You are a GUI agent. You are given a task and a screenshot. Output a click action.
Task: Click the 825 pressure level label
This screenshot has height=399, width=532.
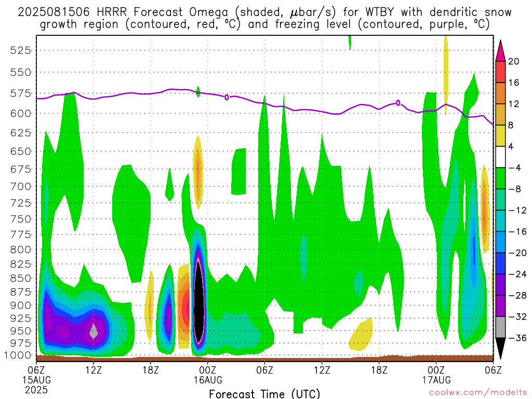tap(21, 264)
